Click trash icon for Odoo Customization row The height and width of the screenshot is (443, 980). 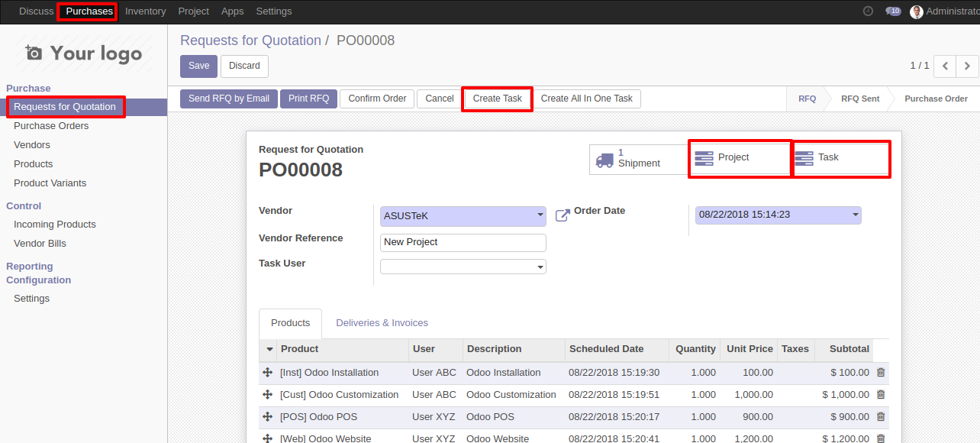881,395
